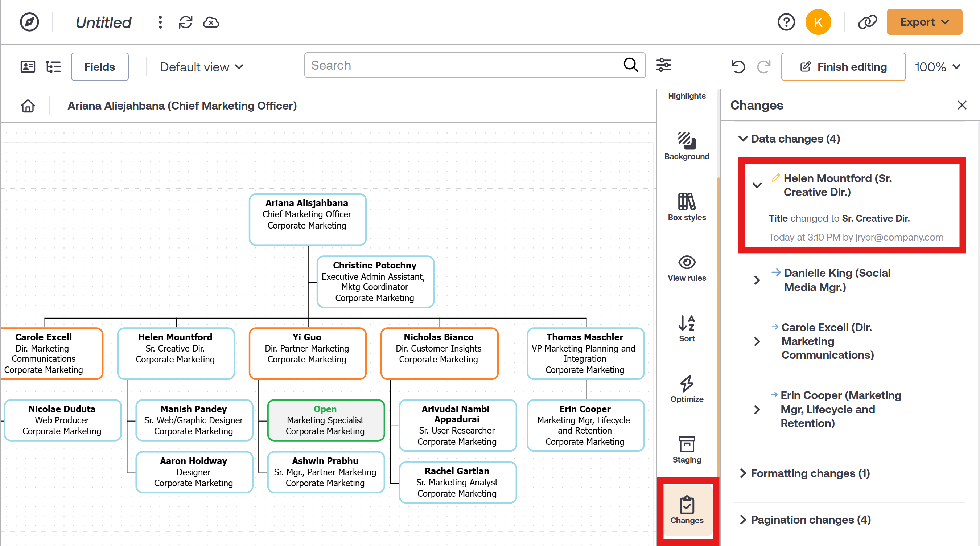Click the Home breadcrumb icon

point(28,106)
